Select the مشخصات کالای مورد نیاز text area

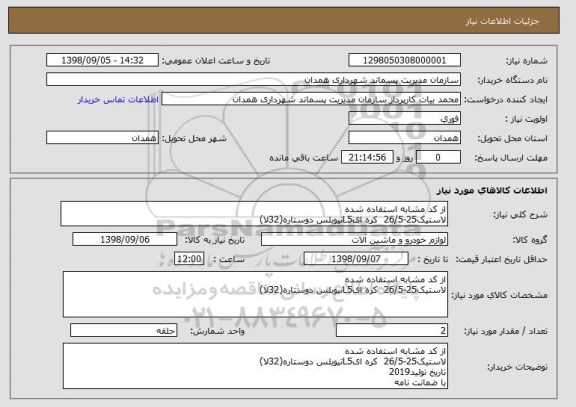pyautogui.click(x=255, y=294)
